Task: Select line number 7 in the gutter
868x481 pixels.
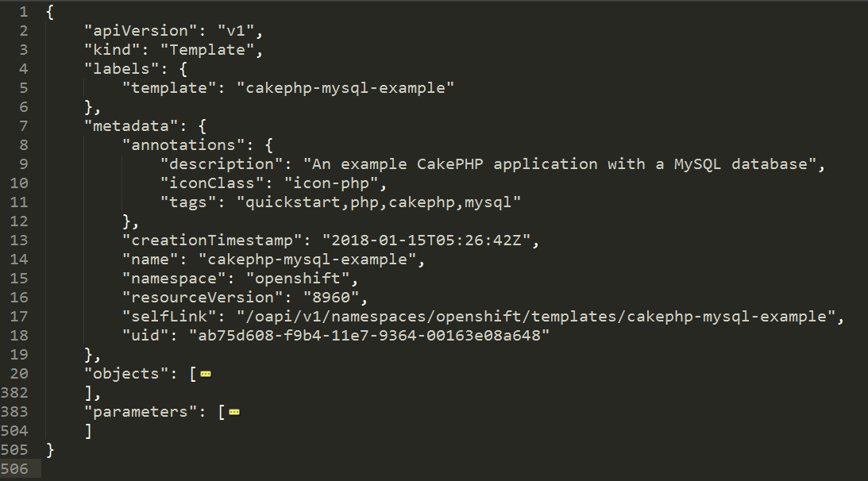Action: pyautogui.click(x=23, y=126)
